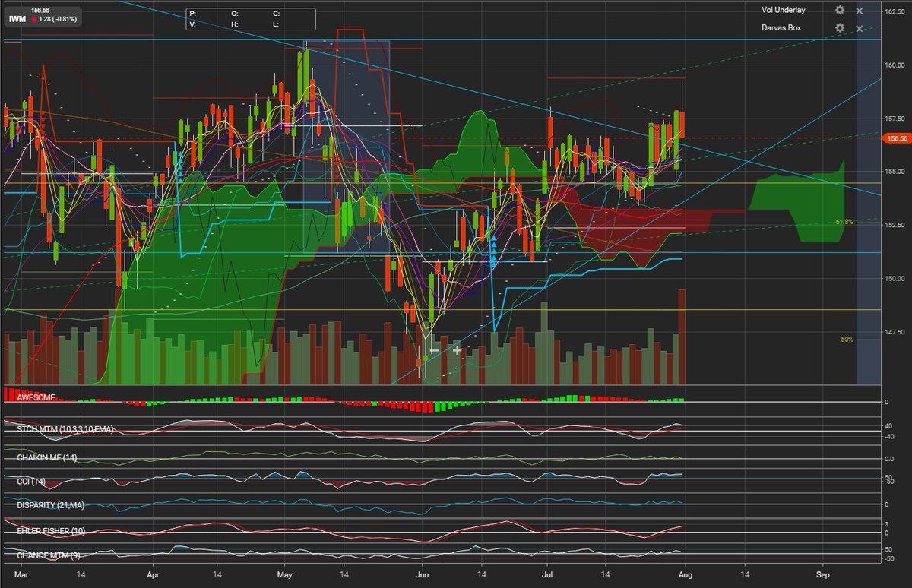Click the Apr date axis label
Screen dimensions: 912x588
click(x=152, y=575)
